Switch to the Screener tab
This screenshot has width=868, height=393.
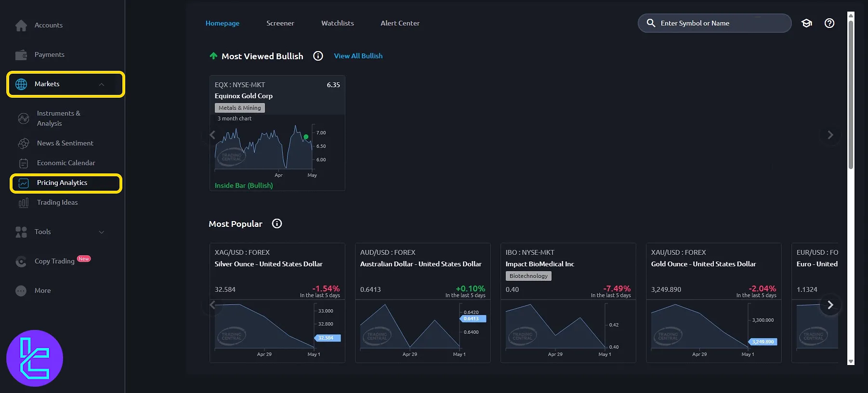280,23
